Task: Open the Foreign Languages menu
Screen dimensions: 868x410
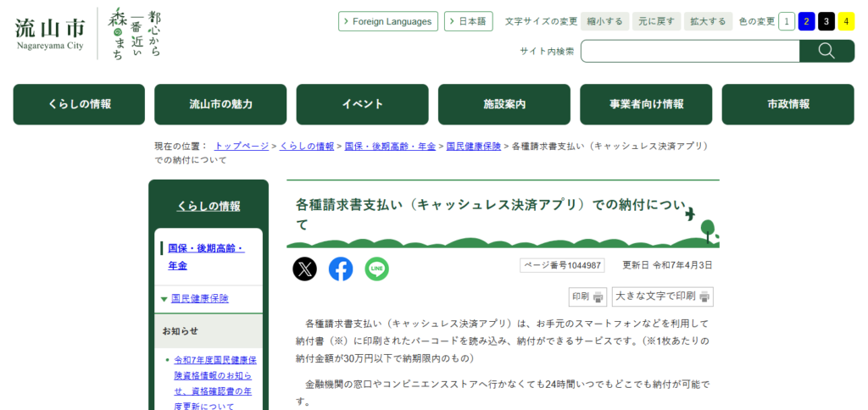Action: 387,21
